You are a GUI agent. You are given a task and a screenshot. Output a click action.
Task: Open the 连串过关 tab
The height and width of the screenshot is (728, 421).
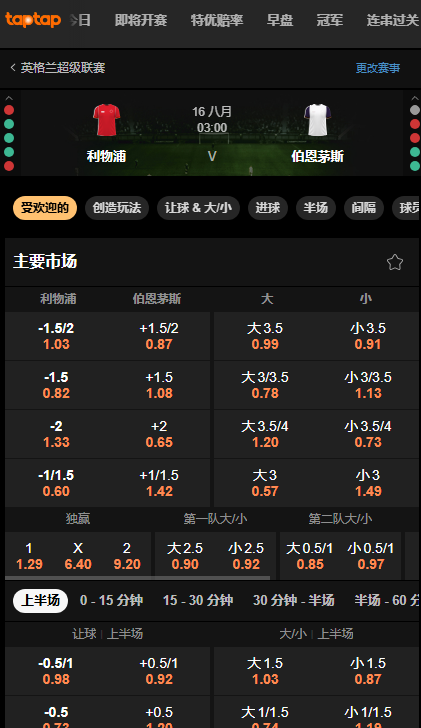[393, 20]
